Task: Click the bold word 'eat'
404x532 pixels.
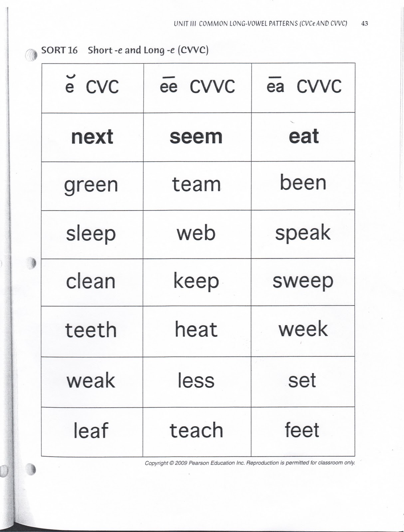Action: point(303,136)
